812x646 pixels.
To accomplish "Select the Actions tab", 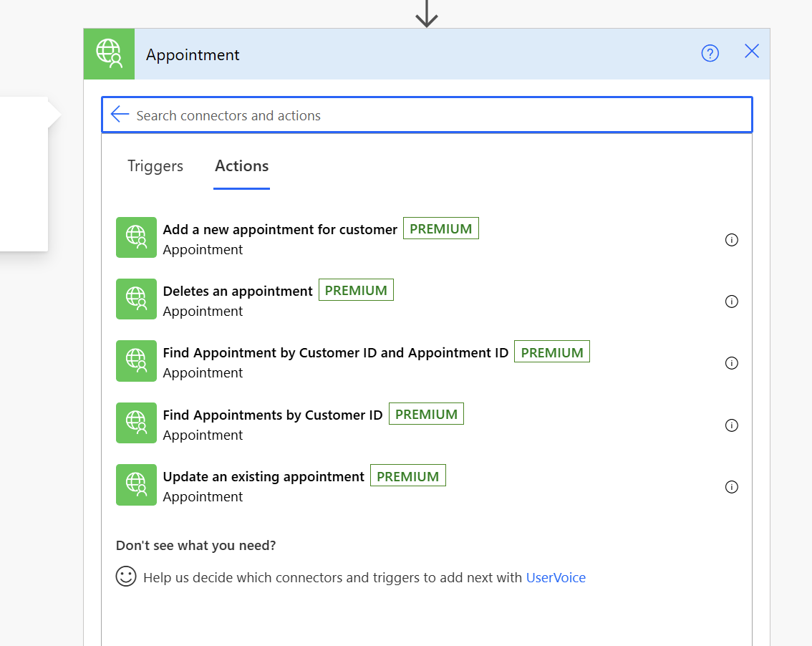I will tap(241, 165).
